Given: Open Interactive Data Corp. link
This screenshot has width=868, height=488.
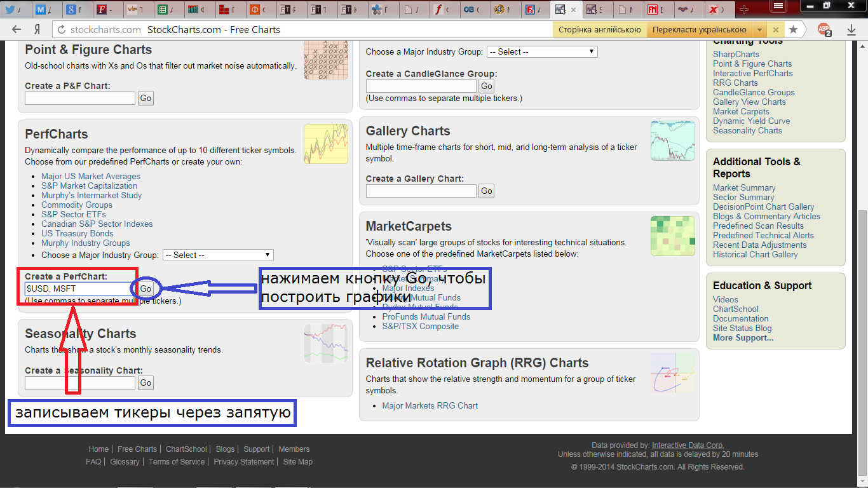Looking at the screenshot, I should [688, 445].
